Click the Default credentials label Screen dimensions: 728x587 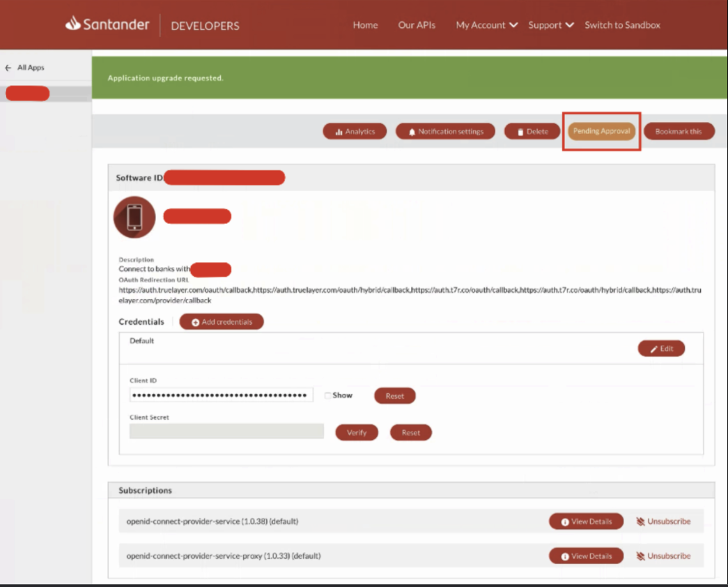[141, 341]
